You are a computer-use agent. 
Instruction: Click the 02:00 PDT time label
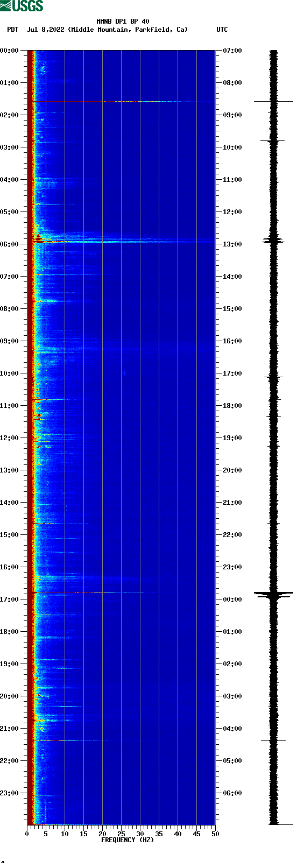[10, 115]
